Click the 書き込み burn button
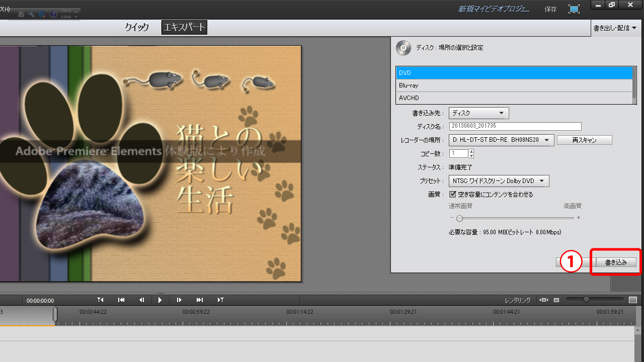Screen dimensions: 644x362 616,262
